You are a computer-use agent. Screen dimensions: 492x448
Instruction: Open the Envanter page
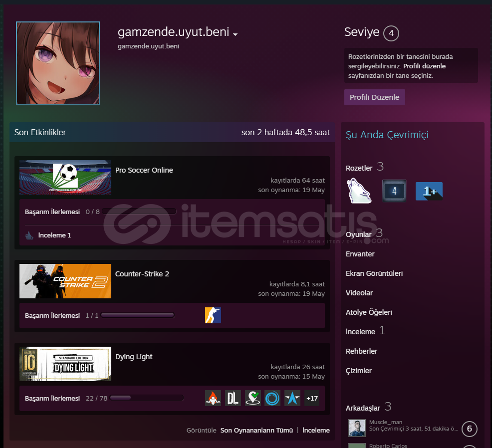(360, 254)
